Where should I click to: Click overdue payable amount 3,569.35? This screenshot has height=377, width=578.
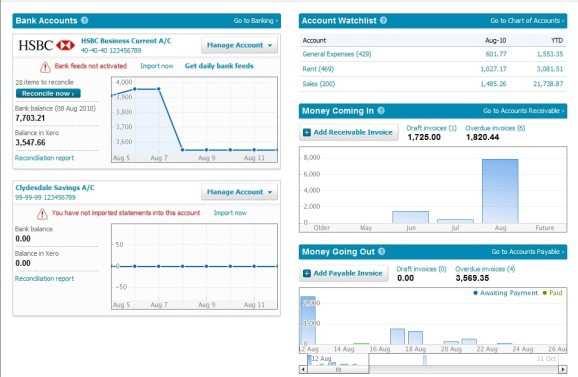472,278
